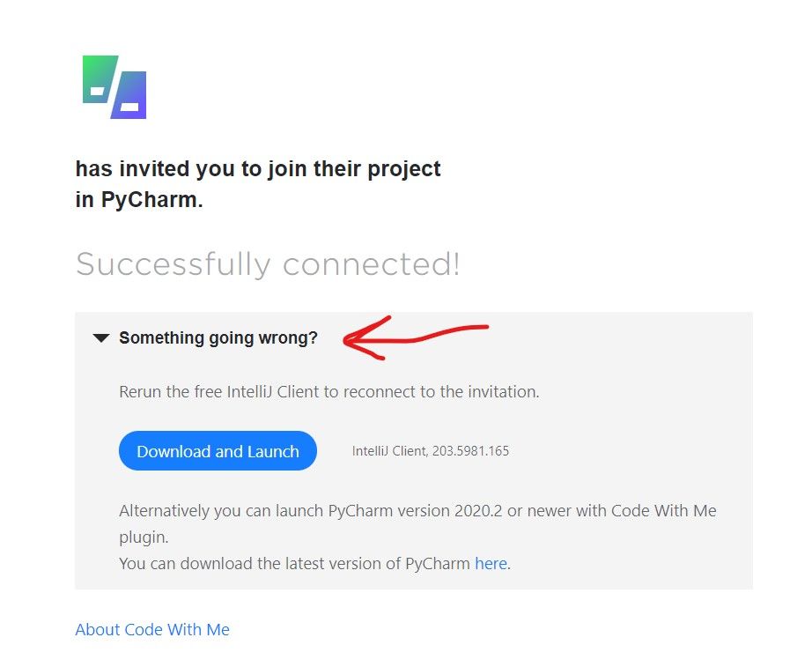Click the 'Successfully connected!' heading
Screen dimensions: 812x667
pyautogui.click(x=268, y=263)
